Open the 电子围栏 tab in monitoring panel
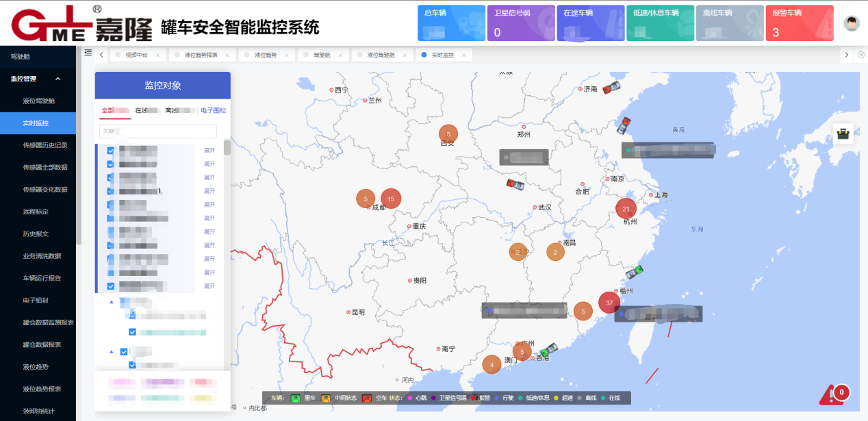 pos(212,110)
